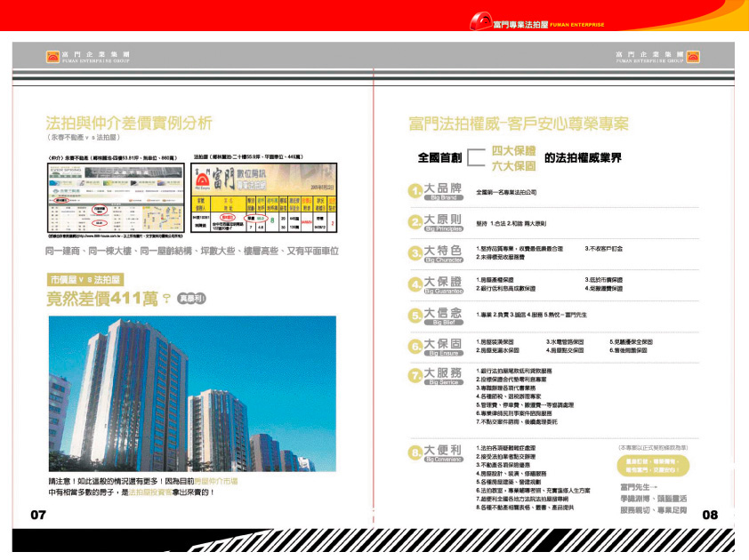Click the 真暴利 badge
This screenshot has height=560, width=749.
pos(191,299)
